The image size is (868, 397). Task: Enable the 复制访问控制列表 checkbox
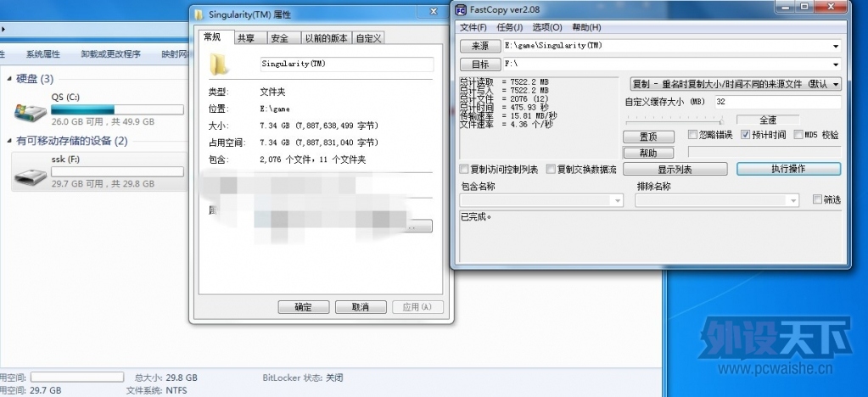[464, 169]
